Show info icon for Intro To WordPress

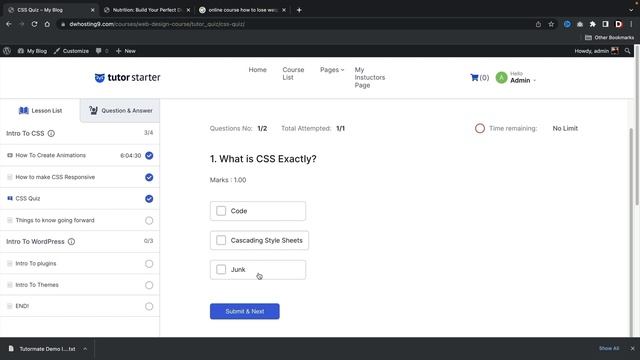(x=71, y=242)
